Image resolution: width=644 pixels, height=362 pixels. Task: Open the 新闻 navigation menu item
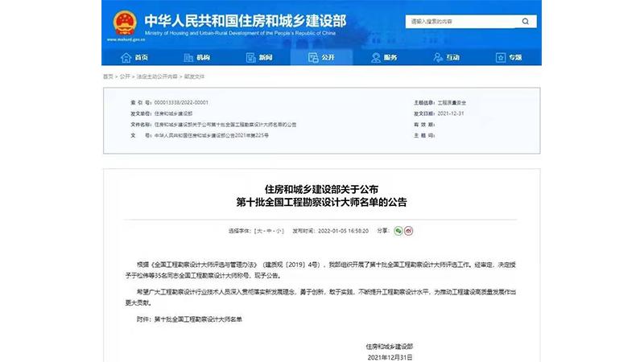pos(259,57)
